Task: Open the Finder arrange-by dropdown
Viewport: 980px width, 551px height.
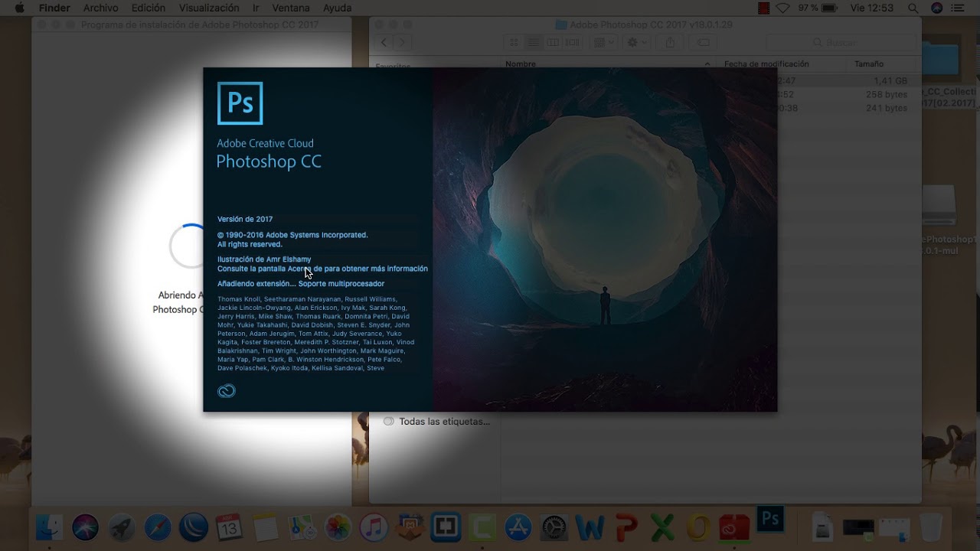Action: pyautogui.click(x=605, y=43)
